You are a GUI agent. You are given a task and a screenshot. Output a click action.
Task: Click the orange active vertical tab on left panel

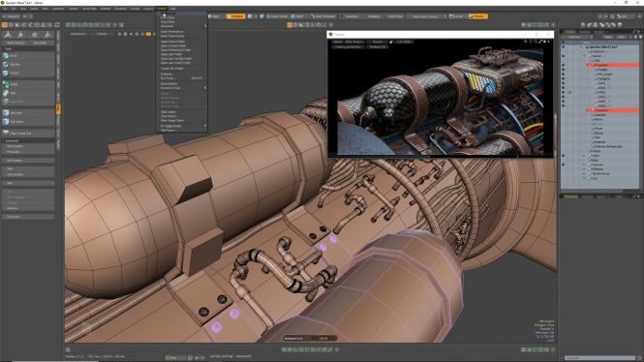point(58,108)
